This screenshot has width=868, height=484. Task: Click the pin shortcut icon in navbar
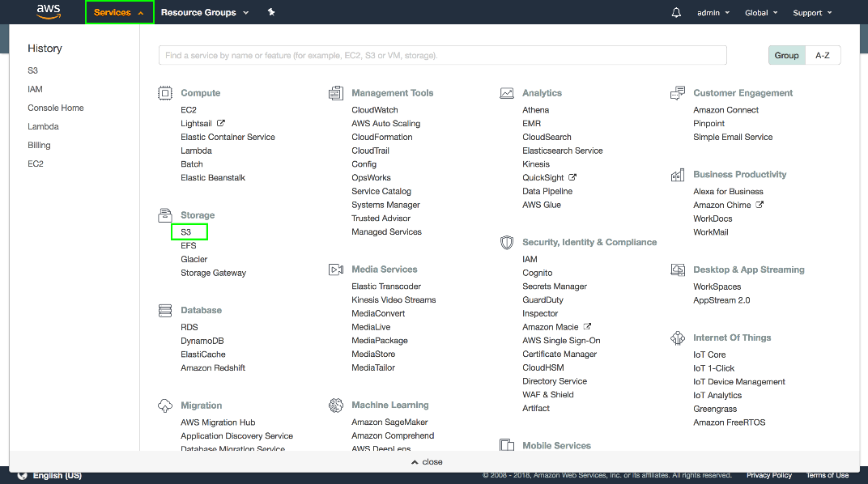tap(271, 13)
